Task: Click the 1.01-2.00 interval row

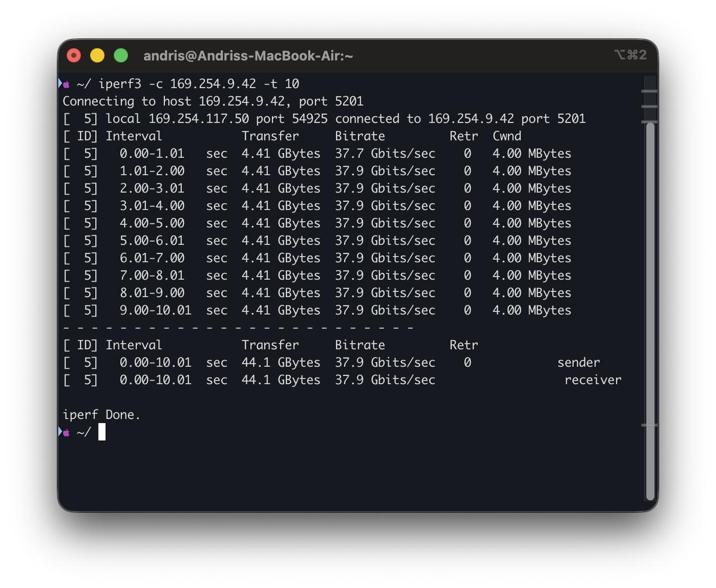Action: (x=317, y=171)
